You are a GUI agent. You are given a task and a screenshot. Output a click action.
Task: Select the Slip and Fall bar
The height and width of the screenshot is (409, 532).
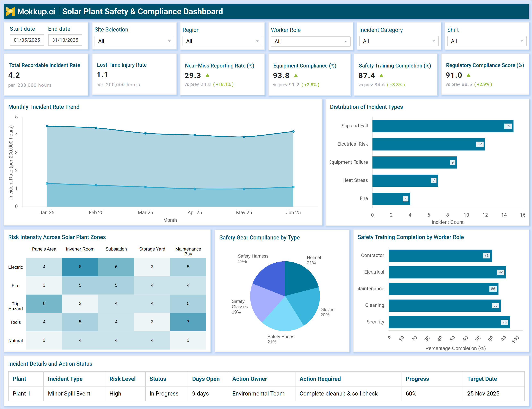(443, 126)
